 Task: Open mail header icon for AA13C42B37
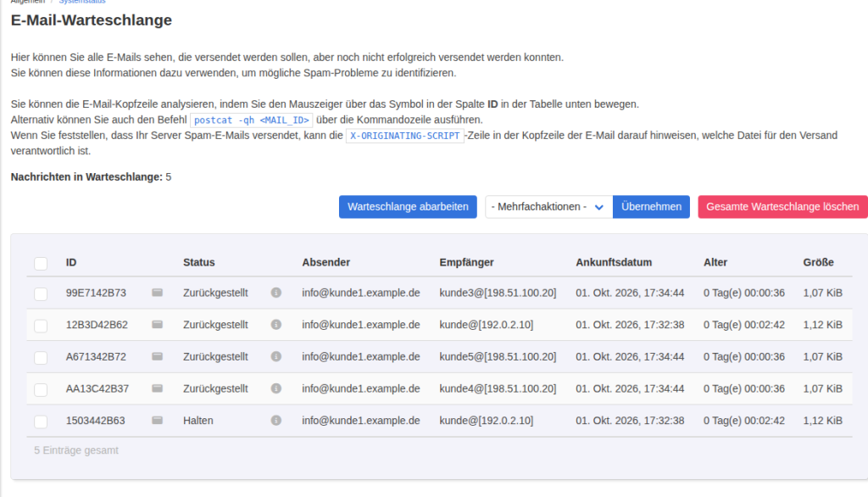tap(157, 388)
